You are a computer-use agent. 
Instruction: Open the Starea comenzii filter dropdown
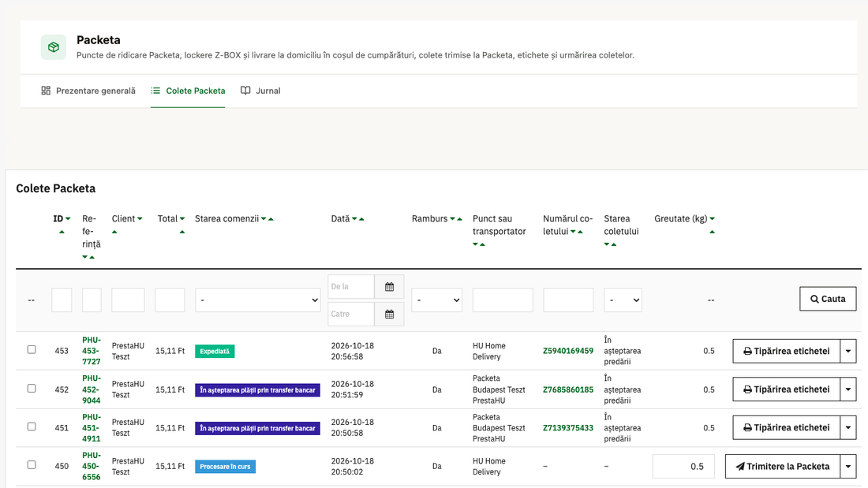257,300
